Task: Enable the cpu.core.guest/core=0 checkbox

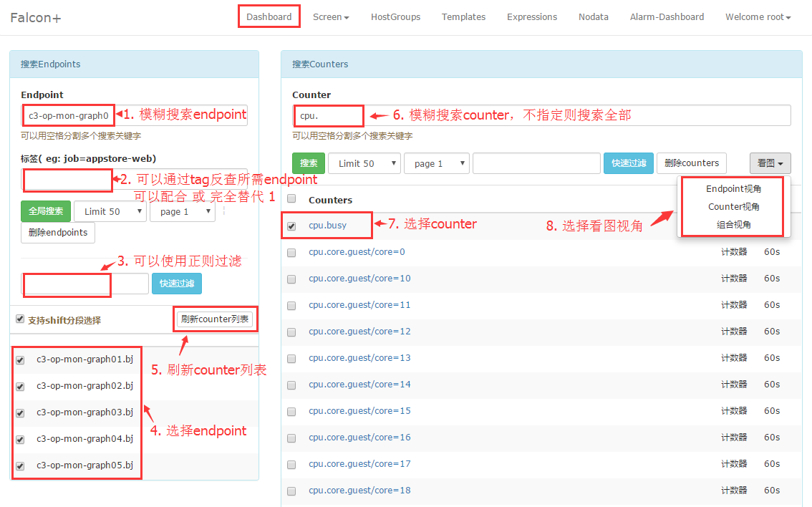Action: tap(291, 252)
